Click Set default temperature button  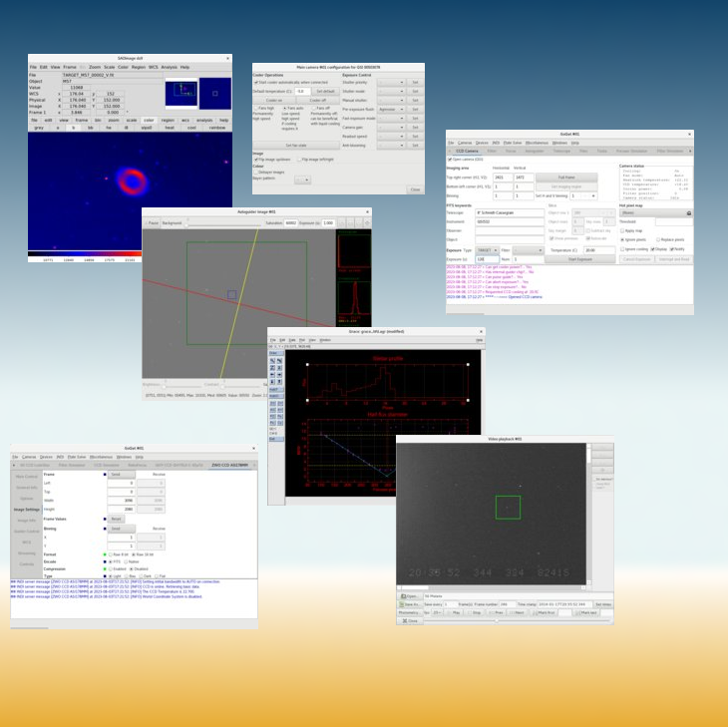pyautogui.click(x=325, y=91)
